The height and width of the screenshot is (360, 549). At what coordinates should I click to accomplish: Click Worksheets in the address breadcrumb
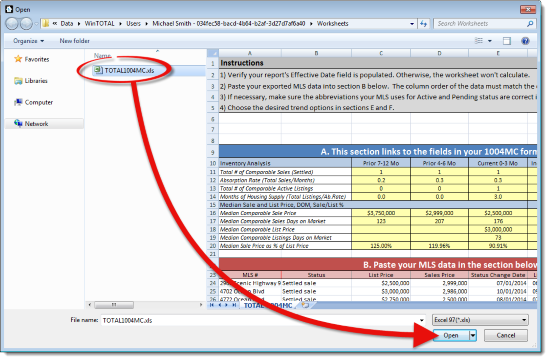[x=332, y=24]
